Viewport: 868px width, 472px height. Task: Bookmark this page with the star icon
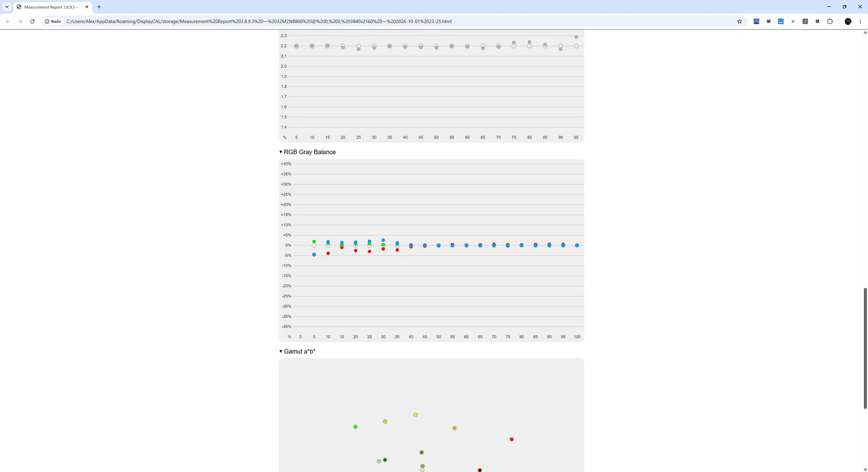coord(739,21)
